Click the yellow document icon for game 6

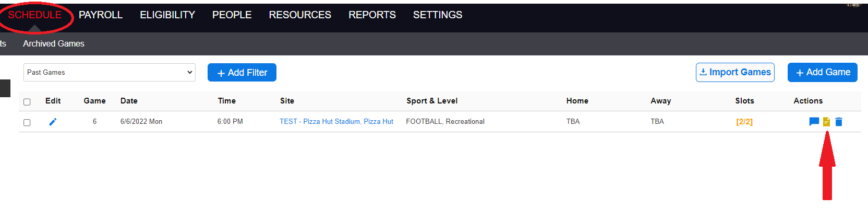point(826,122)
